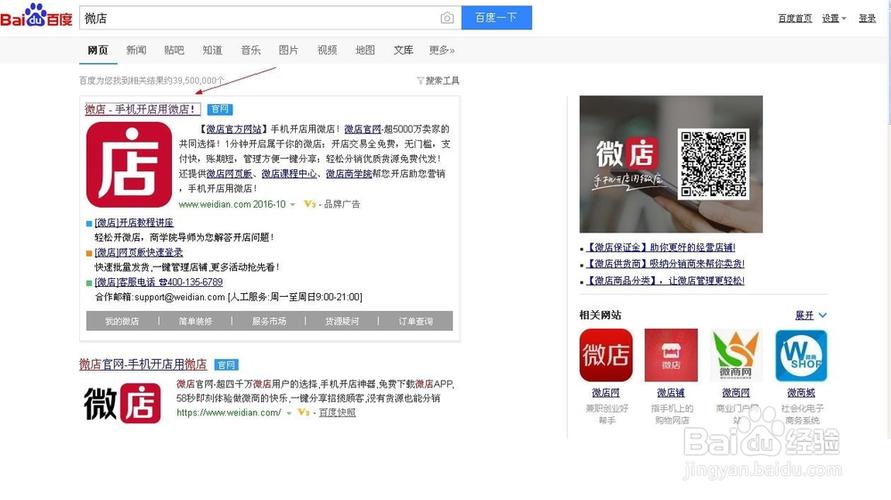Viewport: 891px width, 500px height.
Task: Open 【微店保证金】 link
Action: point(660,247)
